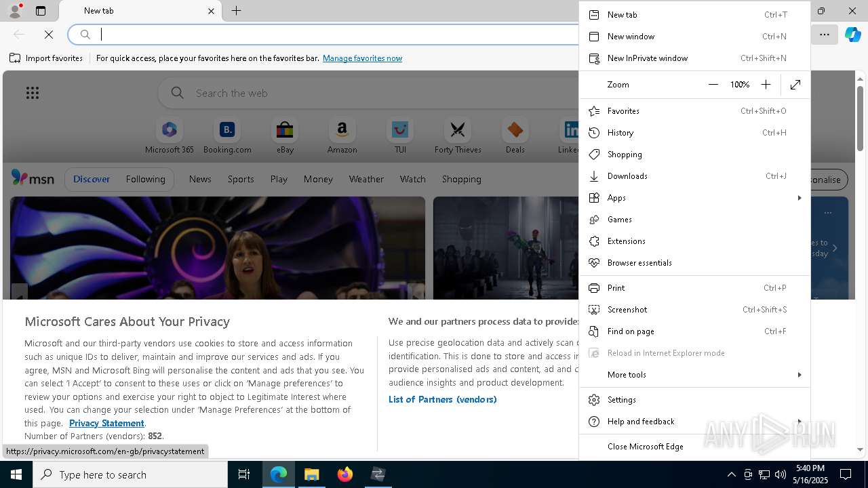Stop page loading with the X button
This screenshot has width=868, height=488.
[x=48, y=34]
